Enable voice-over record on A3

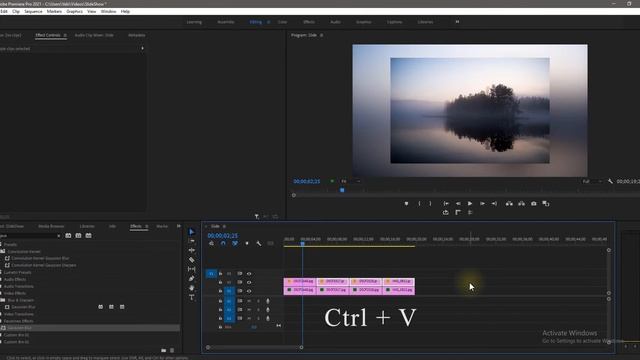268,318
